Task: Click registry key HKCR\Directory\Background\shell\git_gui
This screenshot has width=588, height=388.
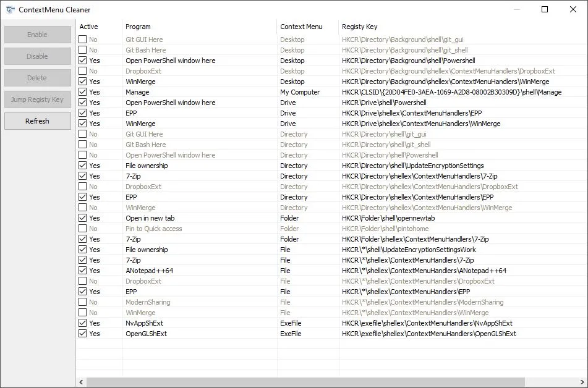Action: [x=403, y=40]
